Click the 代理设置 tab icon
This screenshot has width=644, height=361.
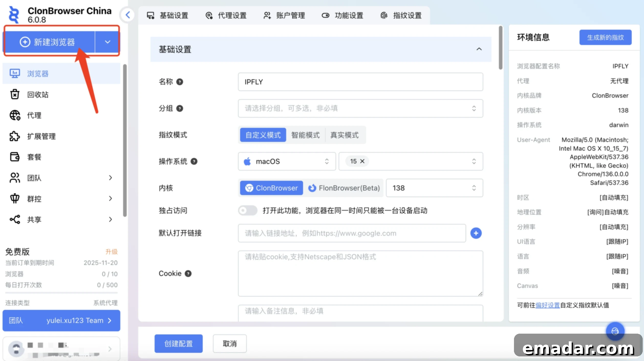click(209, 16)
